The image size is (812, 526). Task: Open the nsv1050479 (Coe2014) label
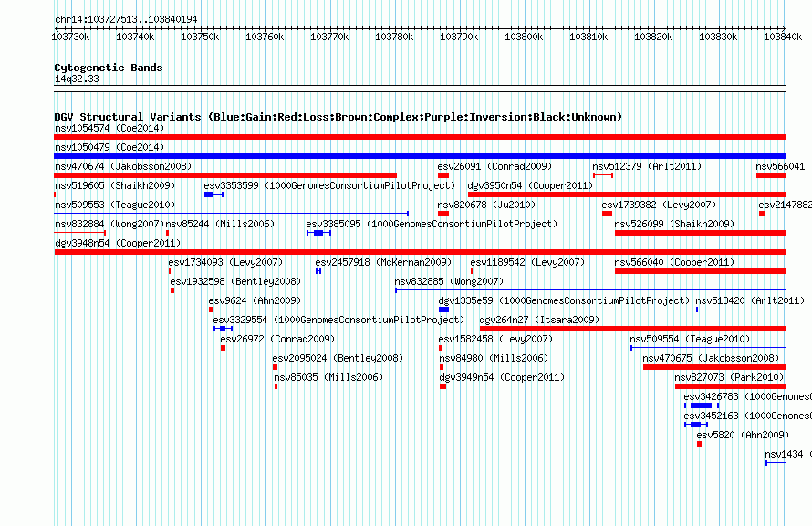click(x=109, y=147)
